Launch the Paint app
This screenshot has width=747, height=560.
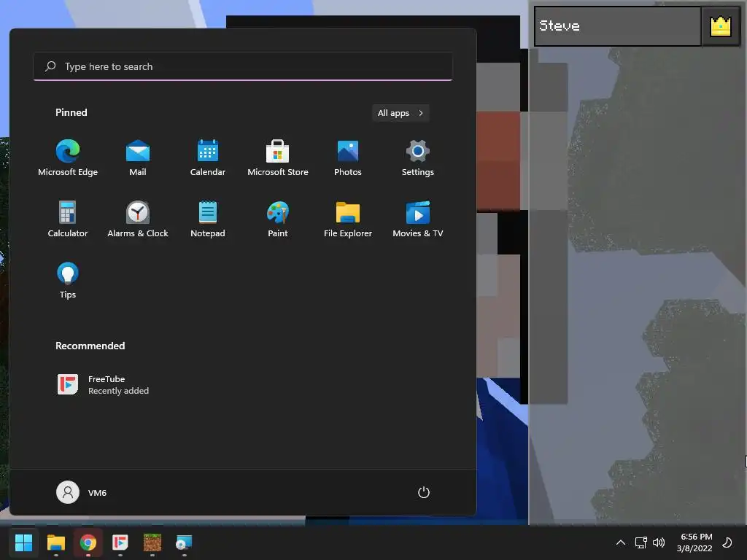tap(278, 219)
